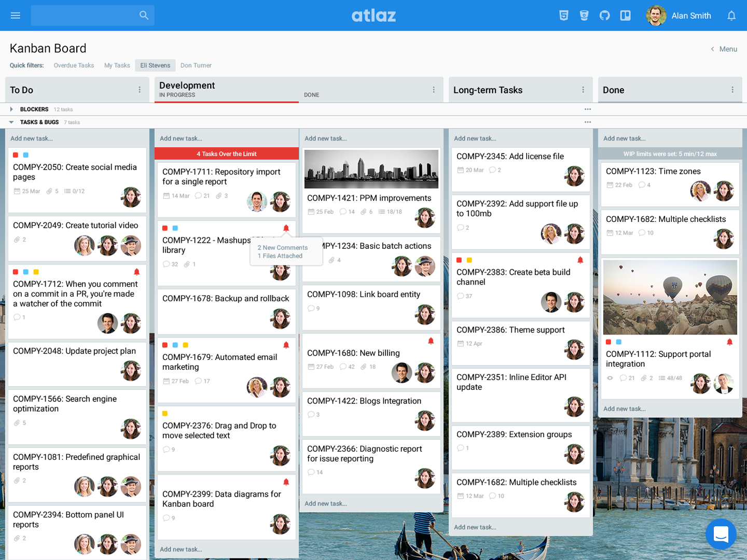Click the city skyline image on COMPY-1421
This screenshot has width=747, height=560.
371,169
